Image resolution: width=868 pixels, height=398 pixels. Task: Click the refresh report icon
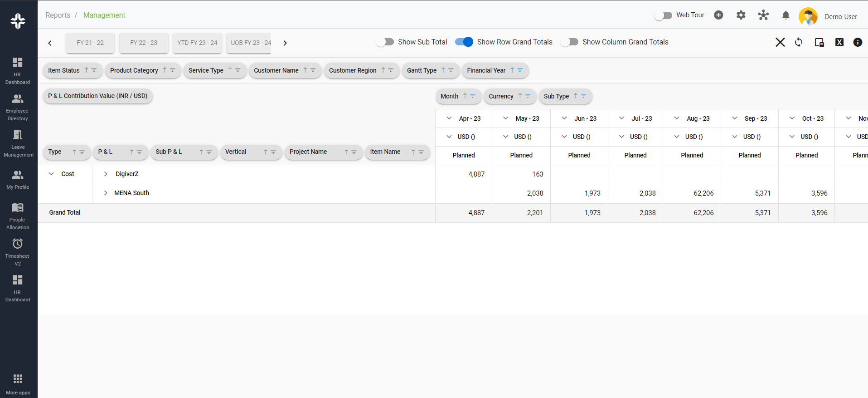(799, 42)
